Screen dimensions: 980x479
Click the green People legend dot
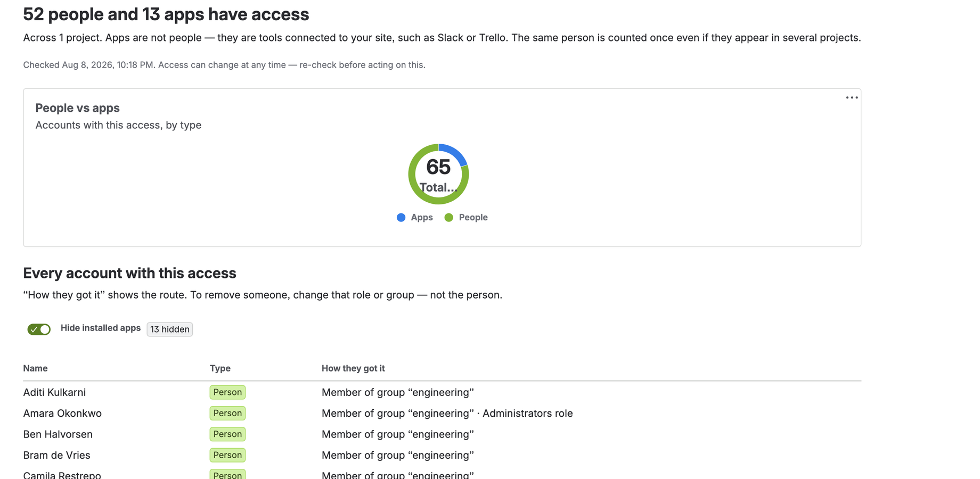(x=449, y=217)
